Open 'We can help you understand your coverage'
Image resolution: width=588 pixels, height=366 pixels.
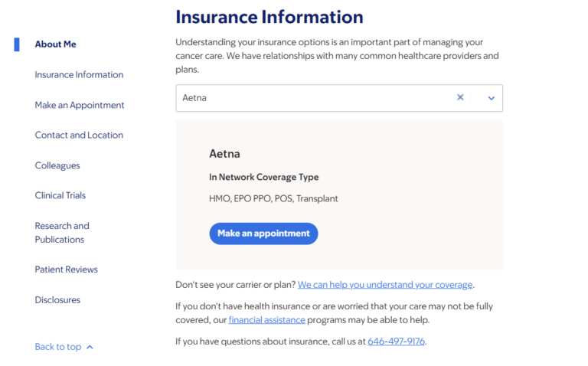(x=385, y=285)
